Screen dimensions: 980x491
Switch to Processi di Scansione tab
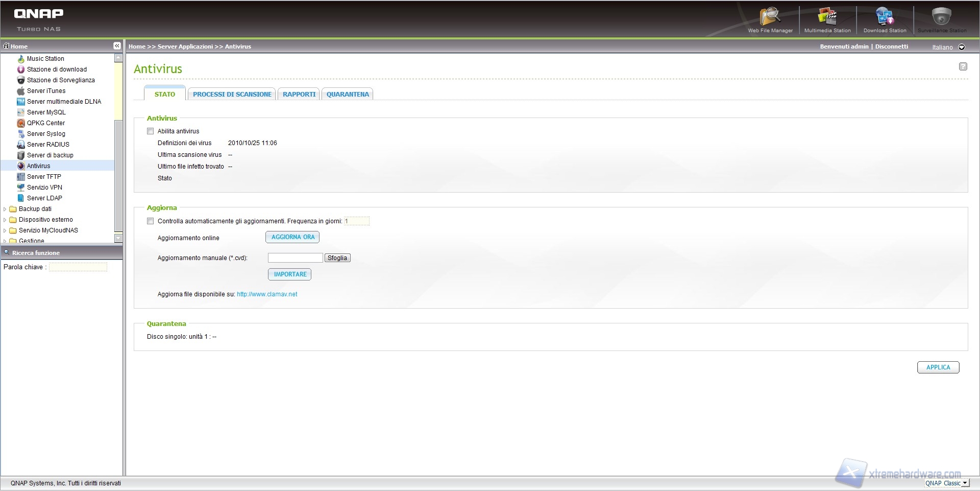tap(232, 95)
